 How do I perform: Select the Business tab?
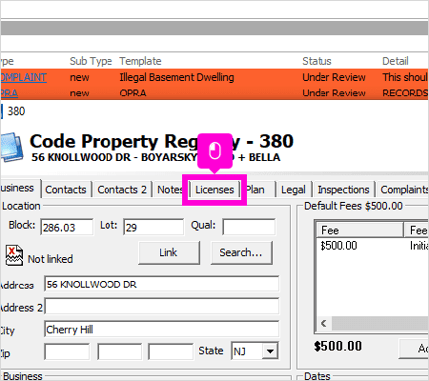pyautogui.click(x=20, y=188)
